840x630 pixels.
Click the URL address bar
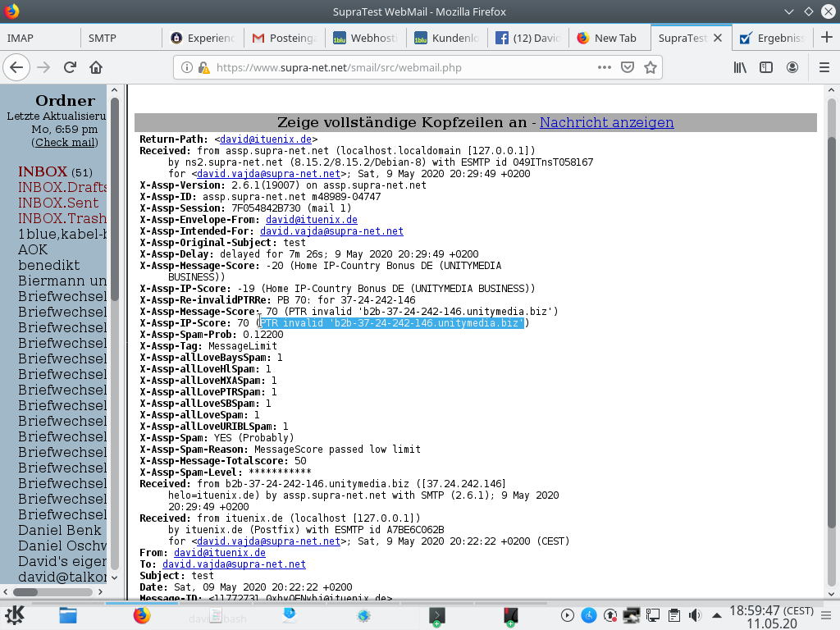[x=402, y=67]
